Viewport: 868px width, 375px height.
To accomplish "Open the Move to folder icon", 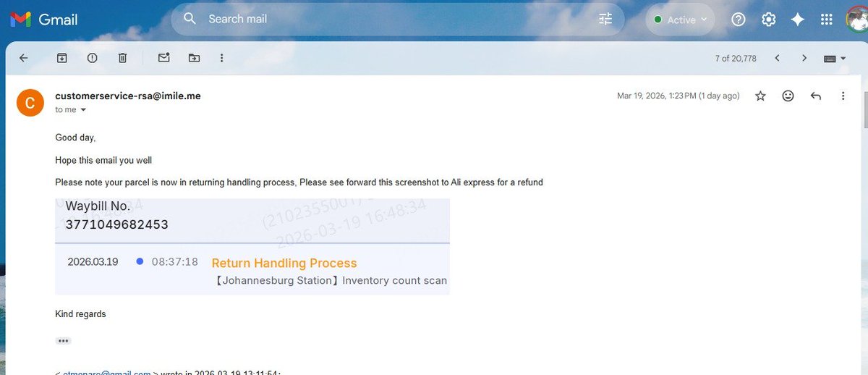I will point(194,58).
